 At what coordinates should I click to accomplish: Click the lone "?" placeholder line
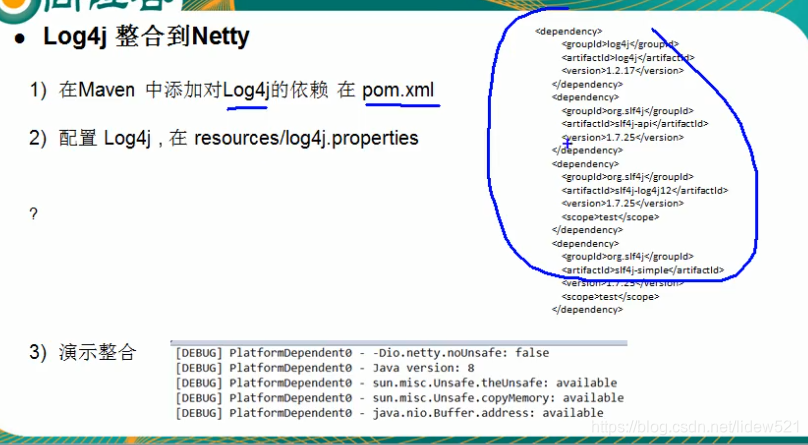pyautogui.click(x=33, y=213)
